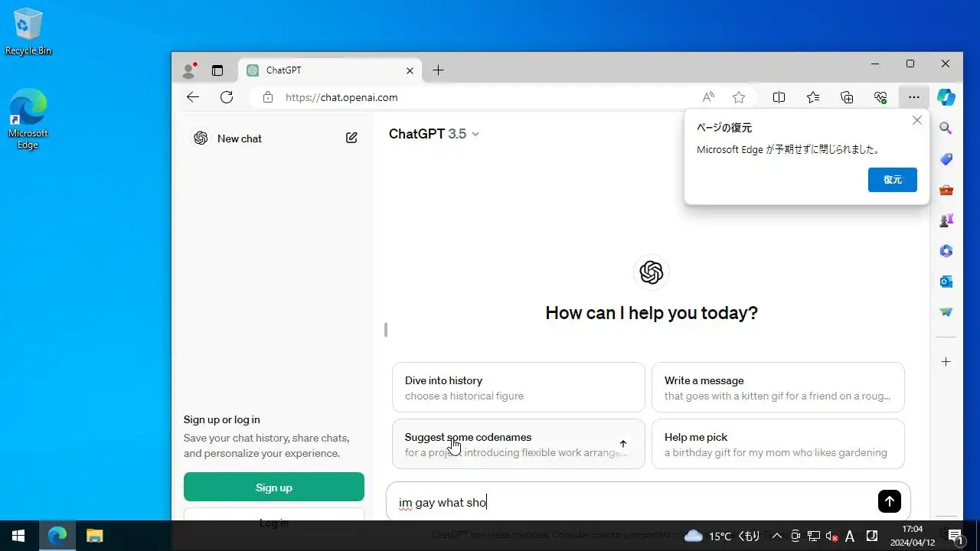Choose the Write a message suggestion
Viewport: 980px width, 551px height.
[778, 387]
